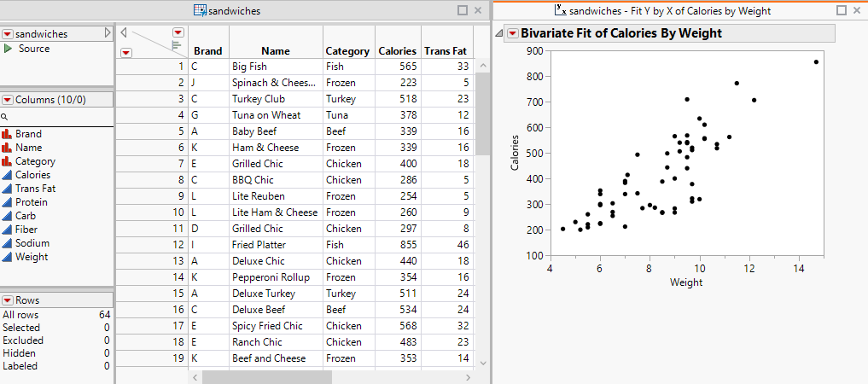Select the Calories column header
Image resolution: width=868 pixels, height=384 pixels.
398,51
